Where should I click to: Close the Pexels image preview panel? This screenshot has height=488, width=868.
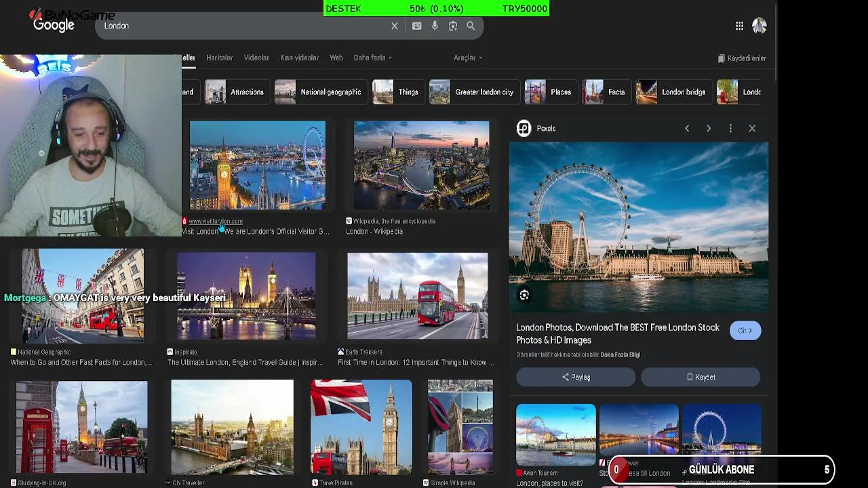click(752, 128)
